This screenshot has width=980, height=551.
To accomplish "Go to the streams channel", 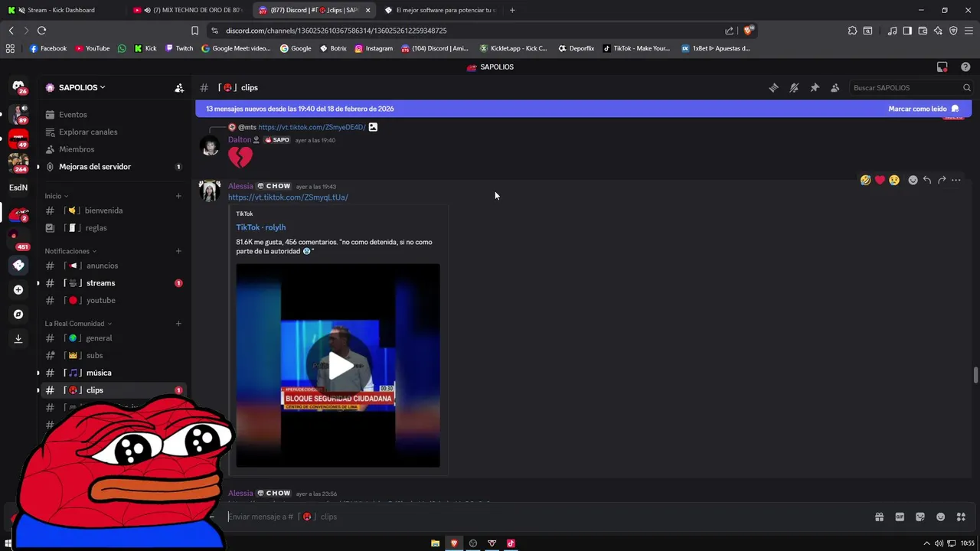I will point(113,283).
